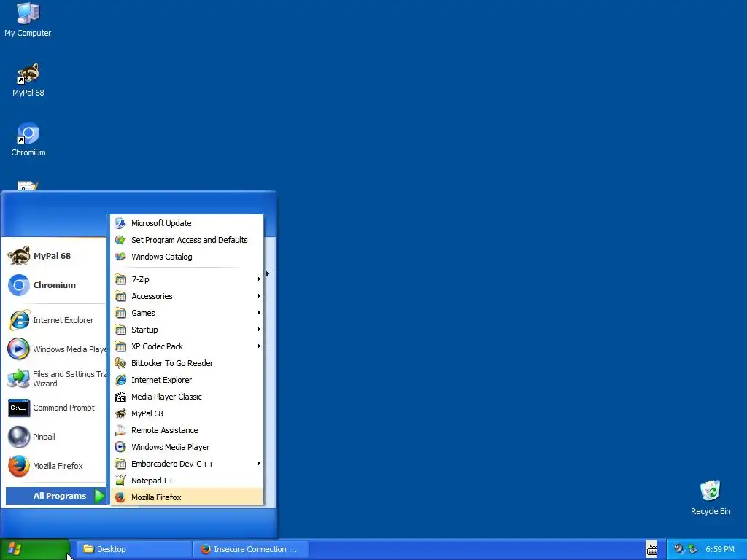The width and height of the screenshot is (747, 560).
Task: Open Remote Assistance
Action: point(187,430)
